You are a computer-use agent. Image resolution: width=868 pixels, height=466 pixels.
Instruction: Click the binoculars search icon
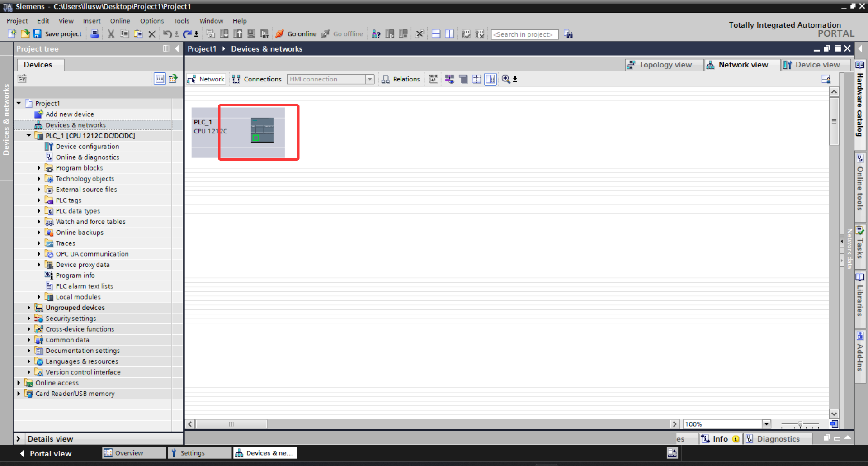tap(569, 34)
